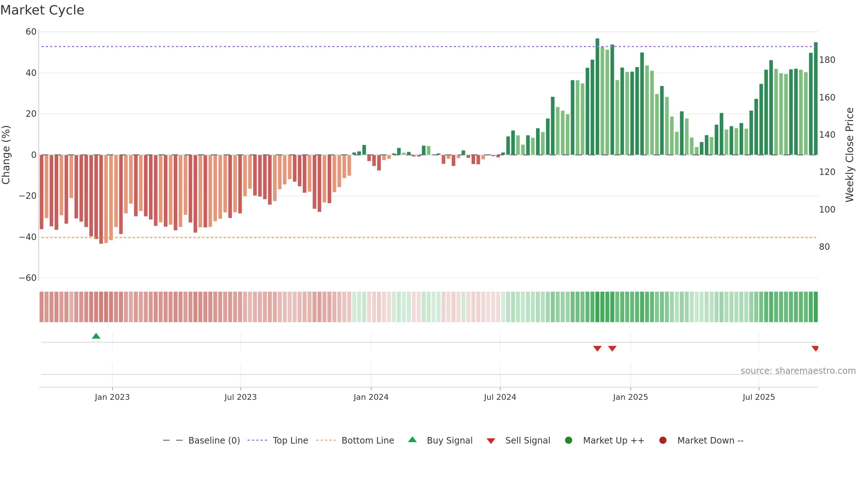Click the rightmost red Sell Signal marker in 2025
This screenshot has height=488, width=868.
[x=815, y=348]
